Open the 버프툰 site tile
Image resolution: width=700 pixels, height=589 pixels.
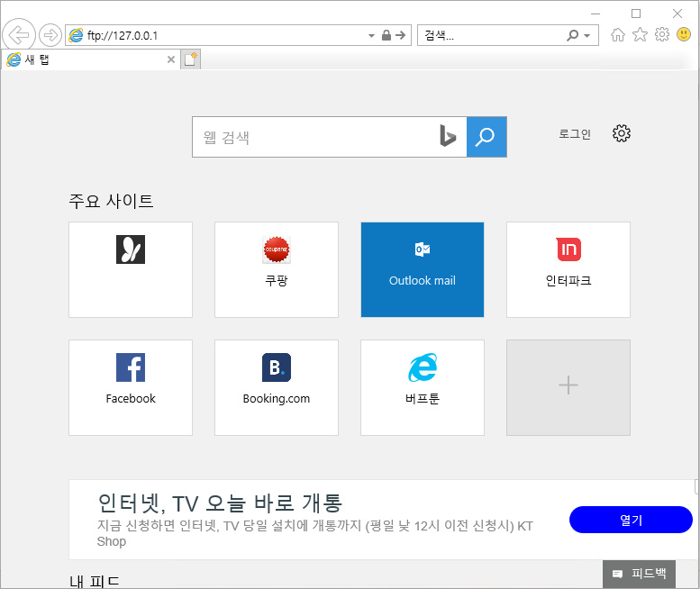click(x=423, y=387)
